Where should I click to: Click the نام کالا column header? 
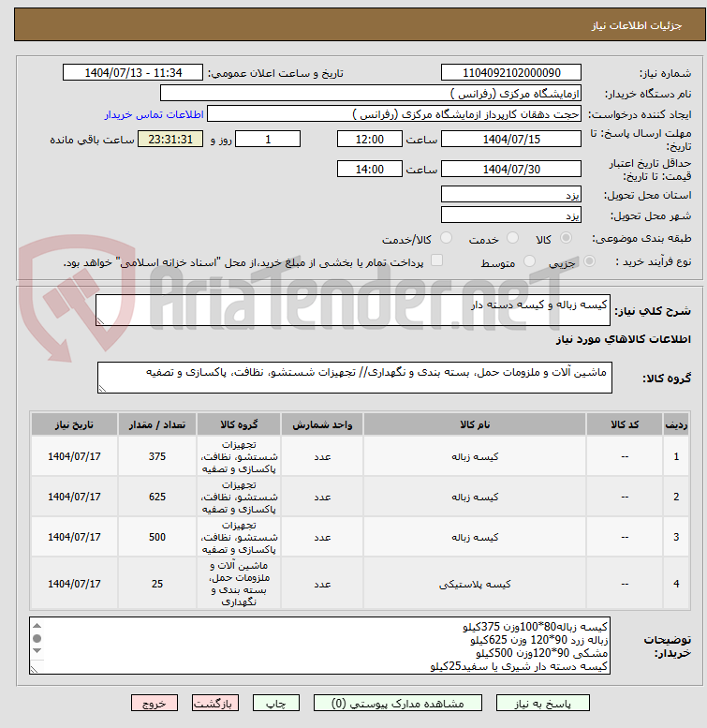pyautogui.click(x=475, y=424)
